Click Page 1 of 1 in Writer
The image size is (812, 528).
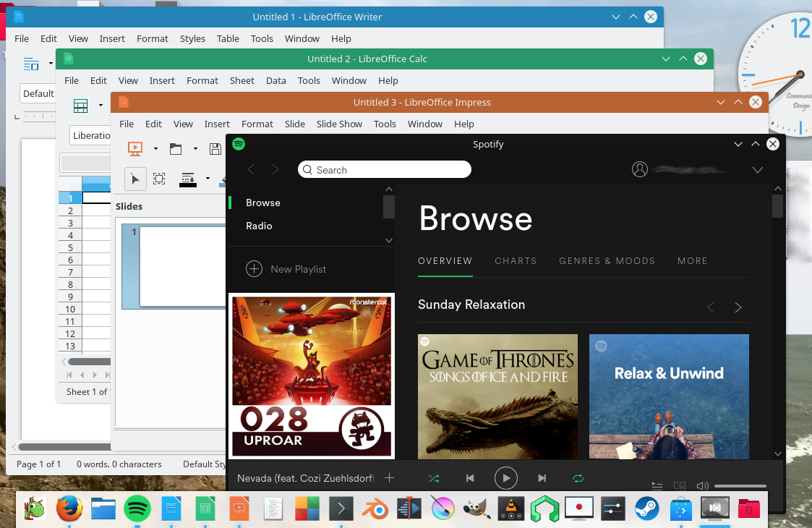(38, 464)
